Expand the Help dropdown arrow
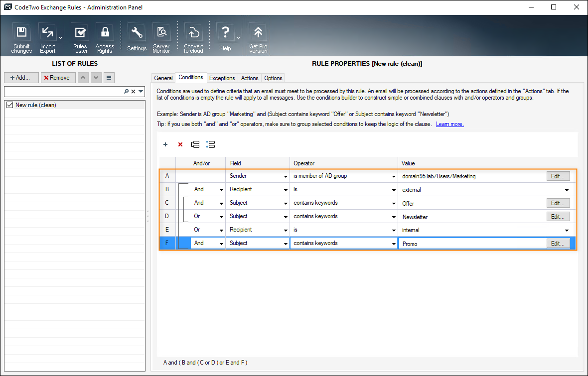 pyautogui.click(x=238, y=38)
